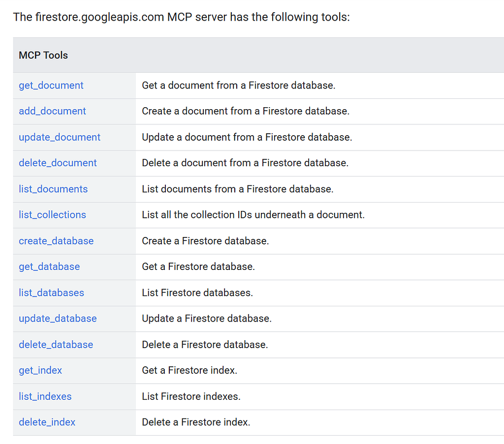Click 'Create a document from a Firestore database.' description
504x444 pixels.
[x=246, y=111]
